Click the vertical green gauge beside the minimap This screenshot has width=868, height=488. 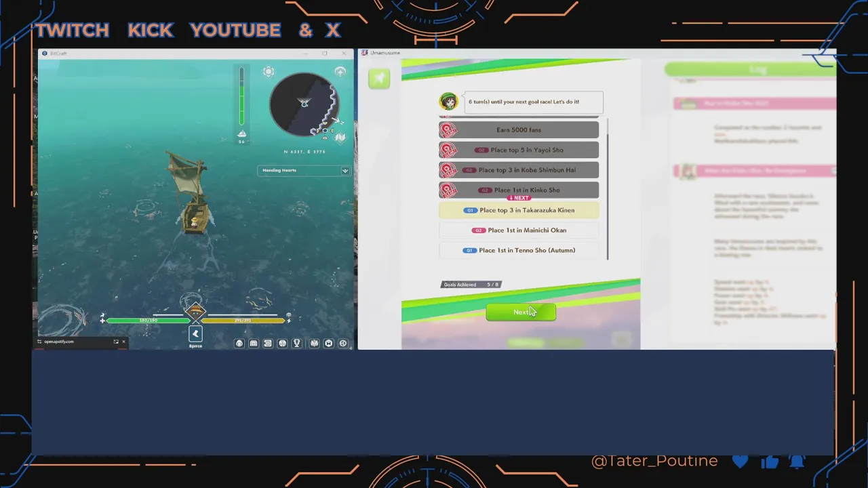click(x=241, y=96)
